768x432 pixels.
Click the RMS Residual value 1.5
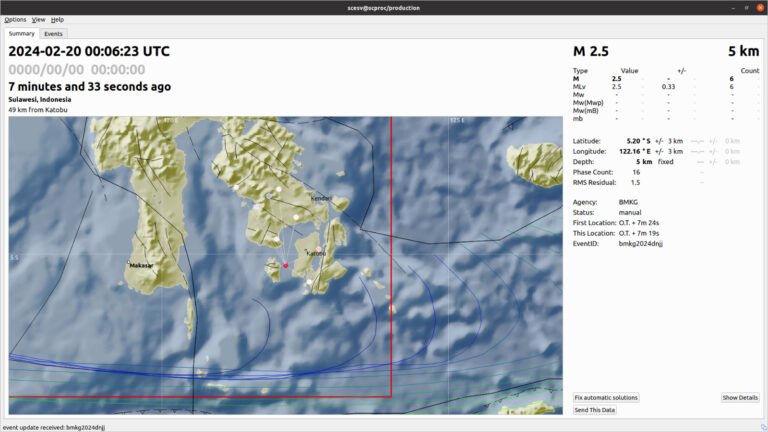635,182
